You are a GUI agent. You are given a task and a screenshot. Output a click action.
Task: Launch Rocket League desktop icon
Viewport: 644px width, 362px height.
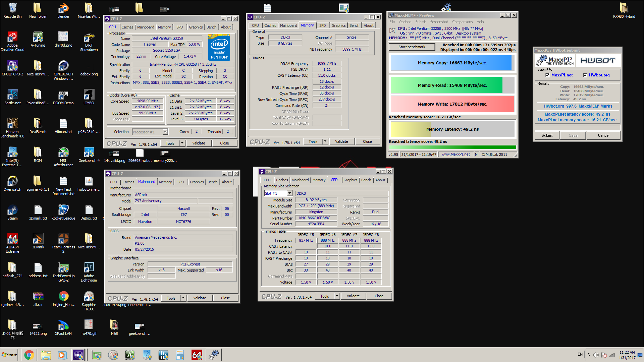pos(63,213)
